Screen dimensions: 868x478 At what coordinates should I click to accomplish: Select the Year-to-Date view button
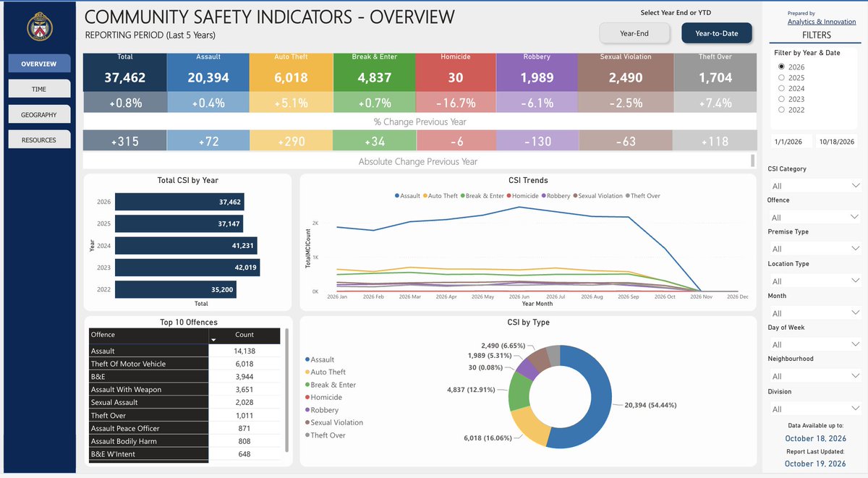716,33
